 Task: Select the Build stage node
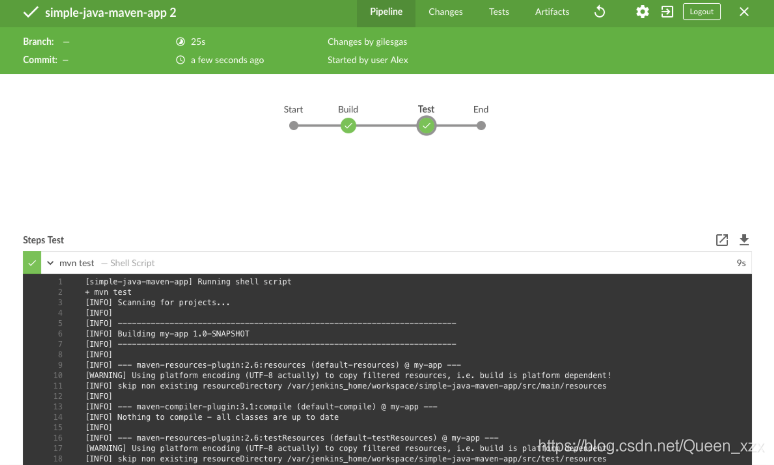(x=348, y=126)
